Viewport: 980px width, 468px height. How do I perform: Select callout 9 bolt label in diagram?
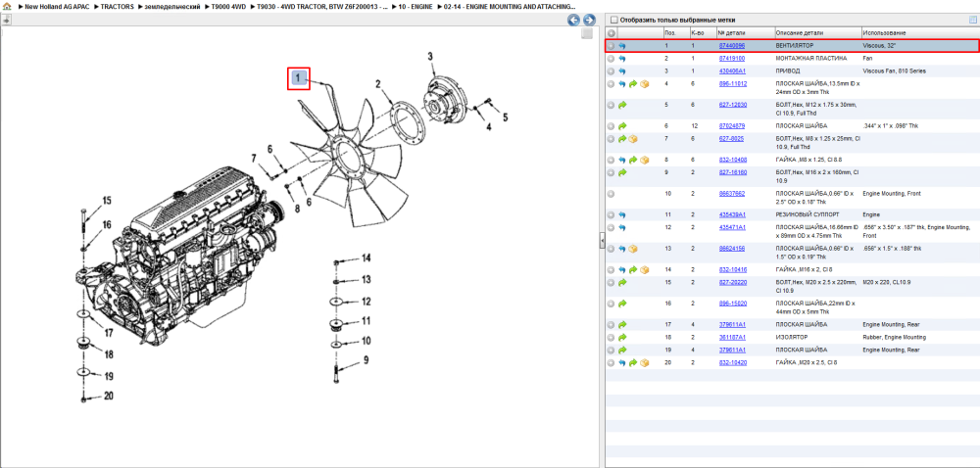tap(366, 360)
